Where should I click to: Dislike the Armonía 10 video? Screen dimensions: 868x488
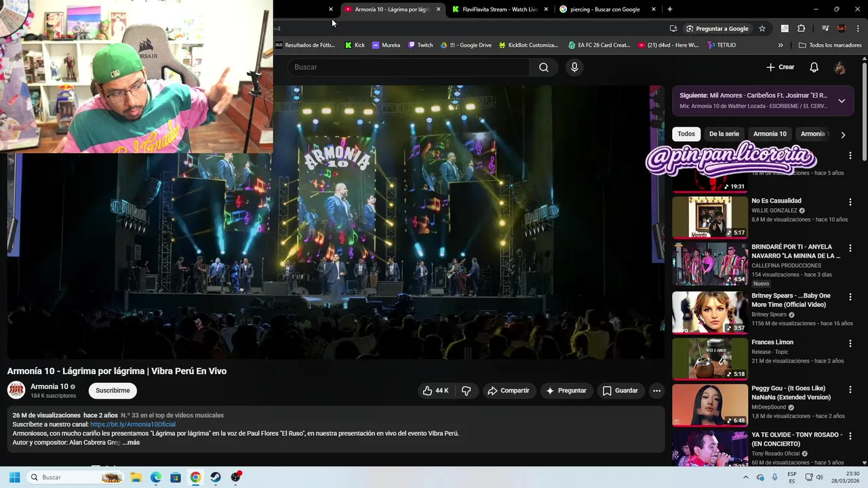[x=467, y=390]
